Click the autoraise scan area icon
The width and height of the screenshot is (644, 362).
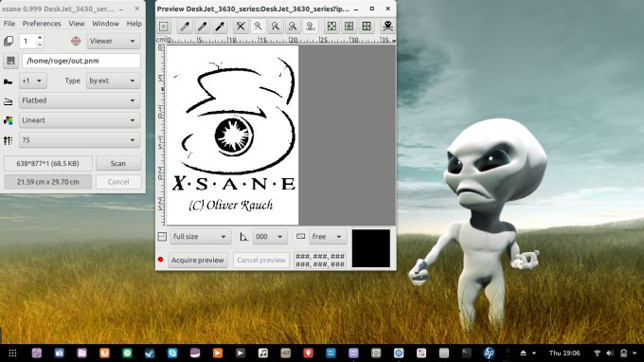[349, 27]
